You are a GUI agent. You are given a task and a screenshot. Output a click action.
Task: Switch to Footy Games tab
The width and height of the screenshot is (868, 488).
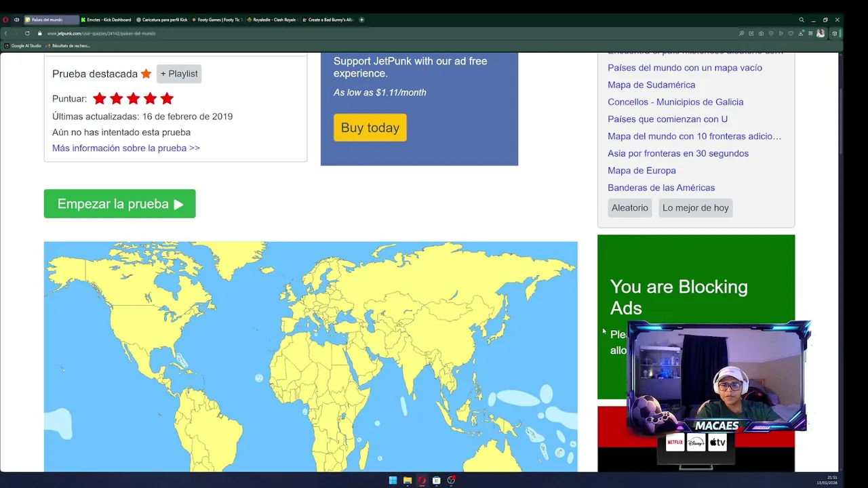click(x=218, y=20)
